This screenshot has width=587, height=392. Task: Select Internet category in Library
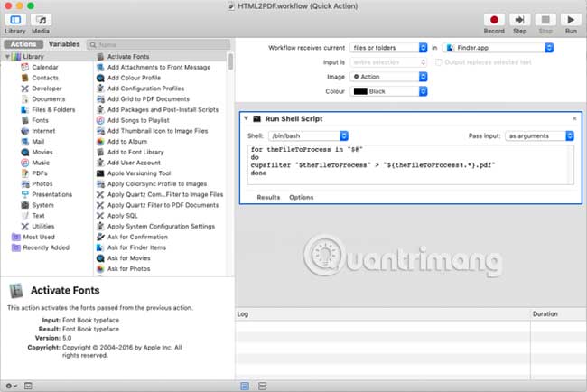(x=43, y=131)
